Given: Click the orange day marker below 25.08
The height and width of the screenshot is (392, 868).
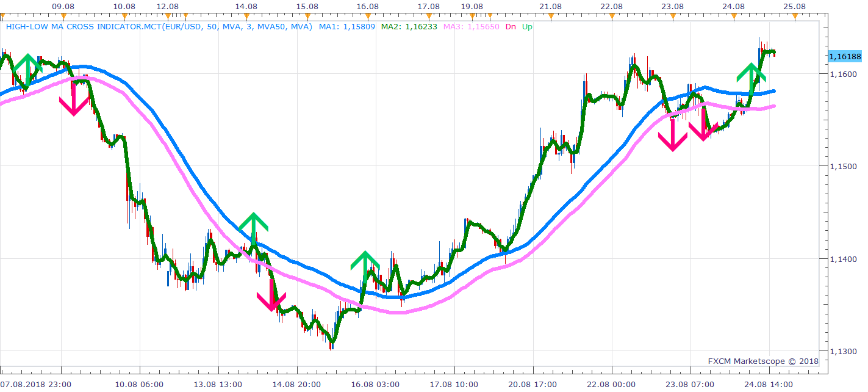Looking at the screenshot, I should pos(795,16).
